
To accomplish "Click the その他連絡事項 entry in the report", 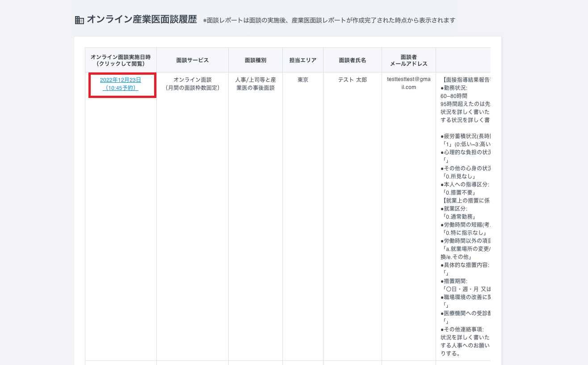I will tap(463, 329).
